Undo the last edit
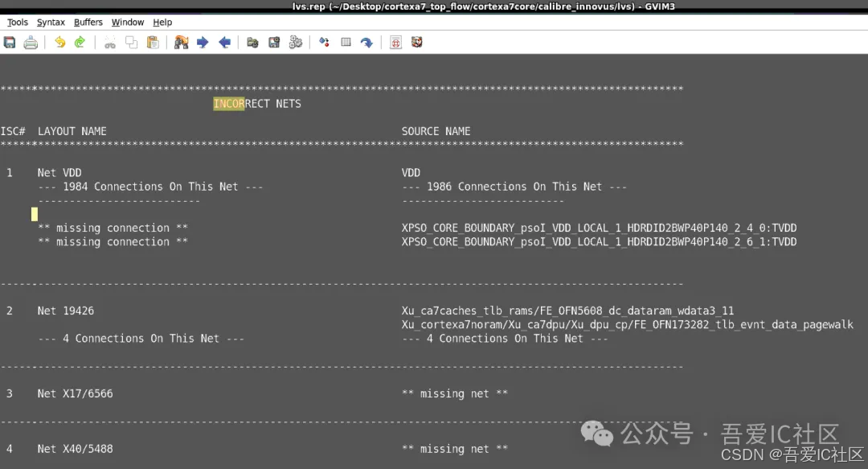 59,42
